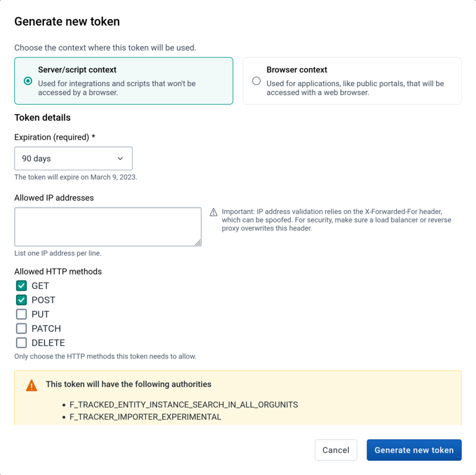
Task: Uncheck the GET method
Action: [x=21, y=285]
